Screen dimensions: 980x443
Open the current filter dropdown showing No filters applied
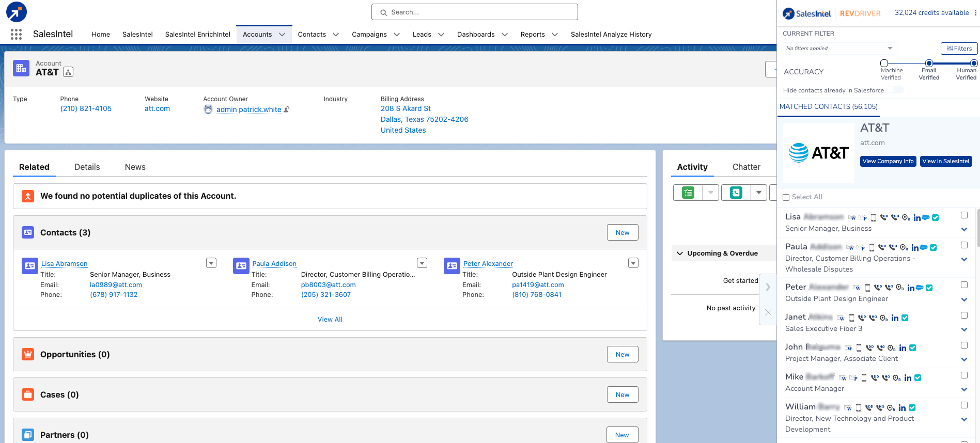tap(840, 49)
